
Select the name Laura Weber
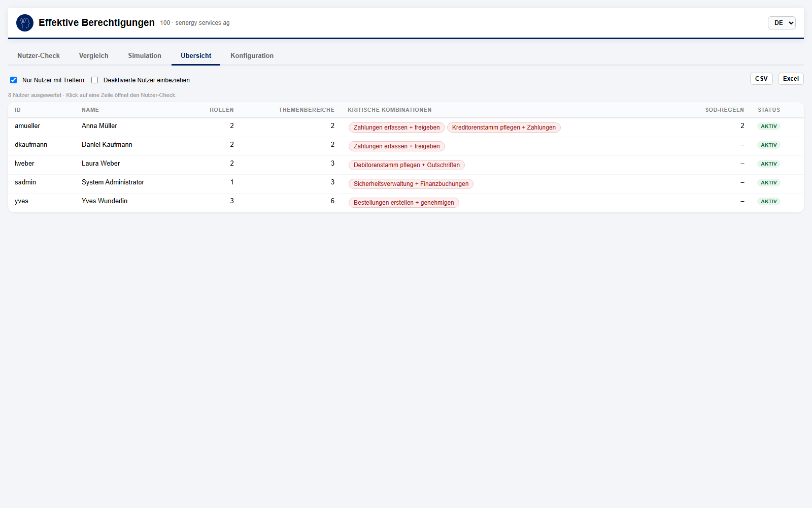coord(101,164)
